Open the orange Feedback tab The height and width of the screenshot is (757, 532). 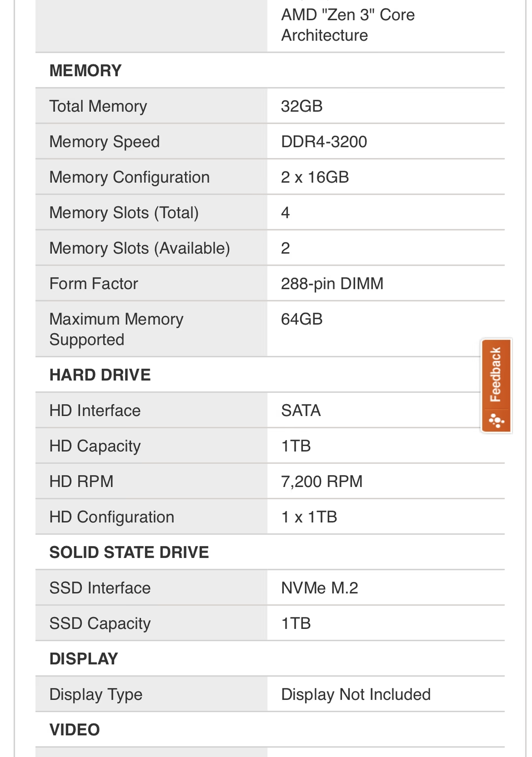click(496, 385)
